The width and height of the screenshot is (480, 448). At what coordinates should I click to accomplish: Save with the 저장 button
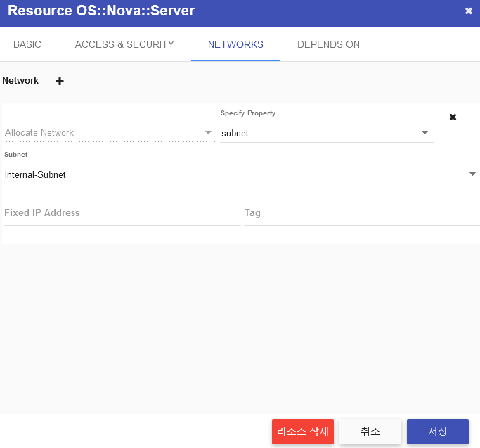coord(437,431)
